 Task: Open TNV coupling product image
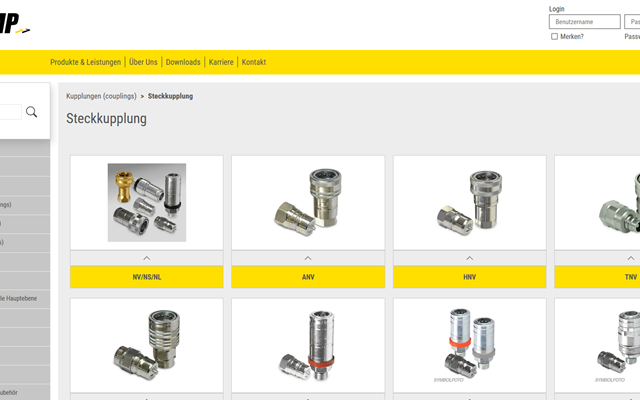pos(618,202)
